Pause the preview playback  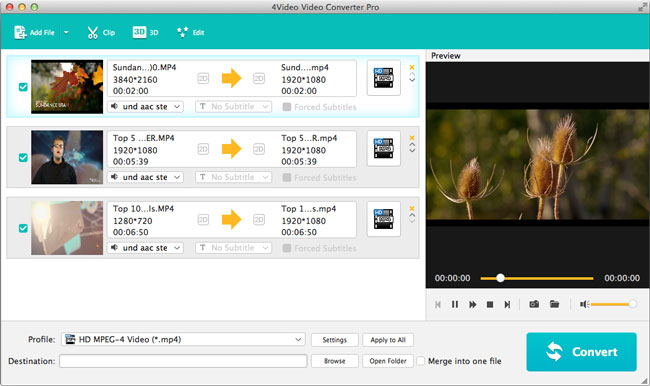(x=455, y=304)
